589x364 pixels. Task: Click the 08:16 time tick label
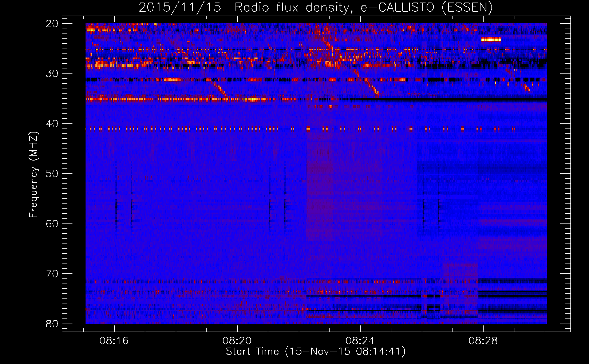coord(114,341)
